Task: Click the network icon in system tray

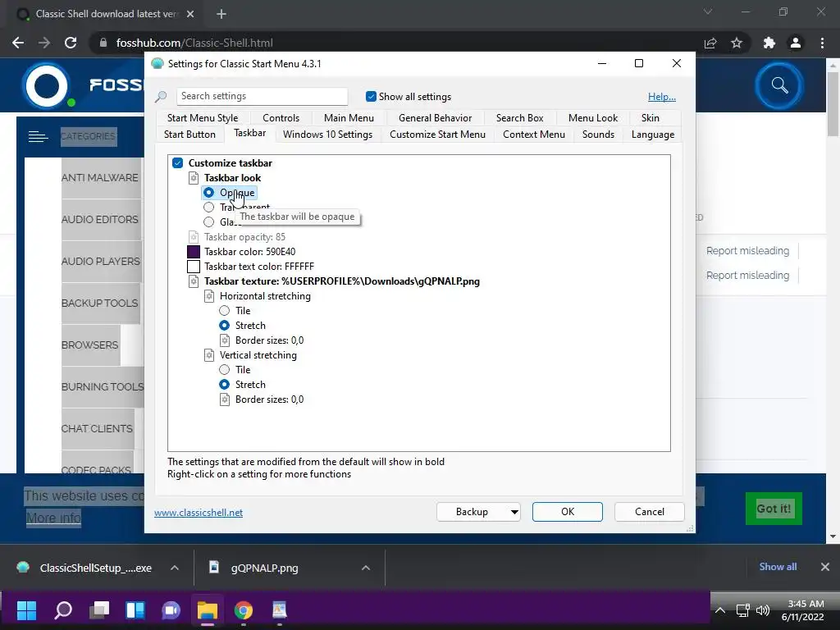Action: pos(742,610)
